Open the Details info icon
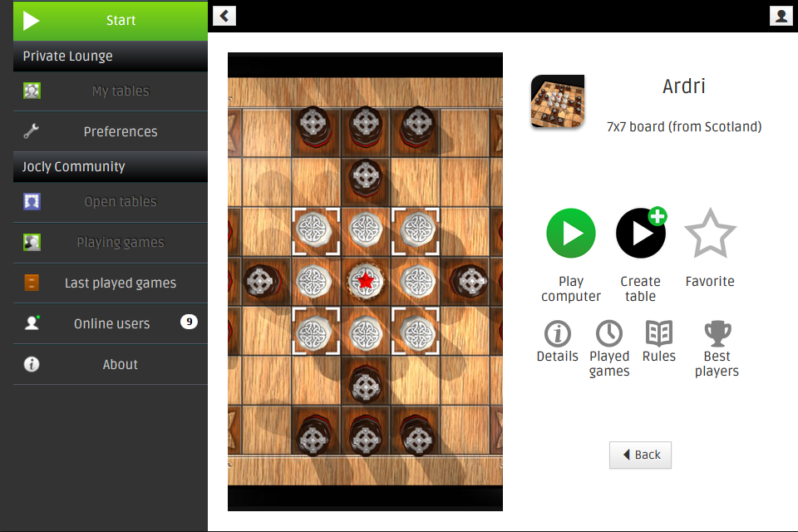This screenshot has width=798, height=532. (x=557, y=334)
